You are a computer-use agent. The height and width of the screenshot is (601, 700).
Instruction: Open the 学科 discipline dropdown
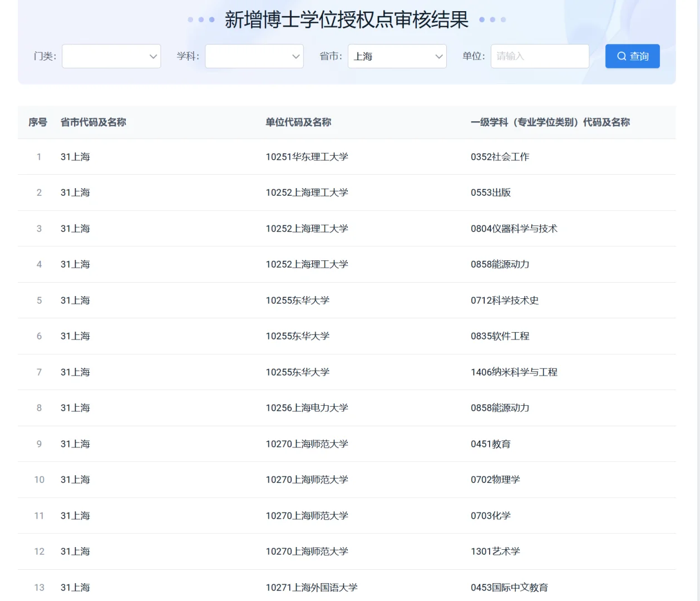pos(254,56)
